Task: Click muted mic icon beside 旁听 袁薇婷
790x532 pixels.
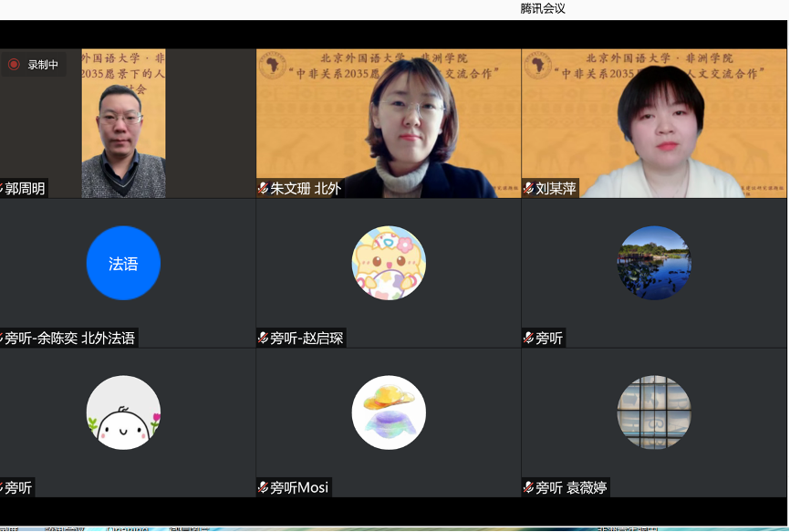Action: tap(528, 488)
